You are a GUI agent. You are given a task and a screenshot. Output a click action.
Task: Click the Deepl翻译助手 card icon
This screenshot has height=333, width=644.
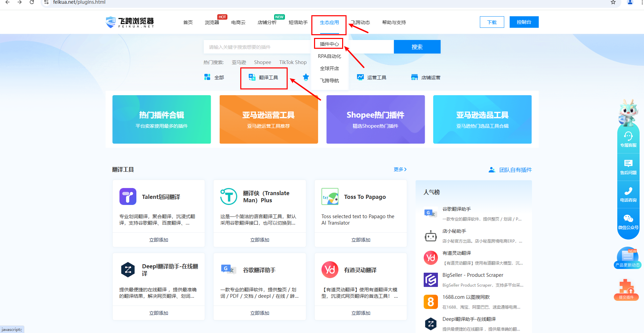tap(128, 270)
